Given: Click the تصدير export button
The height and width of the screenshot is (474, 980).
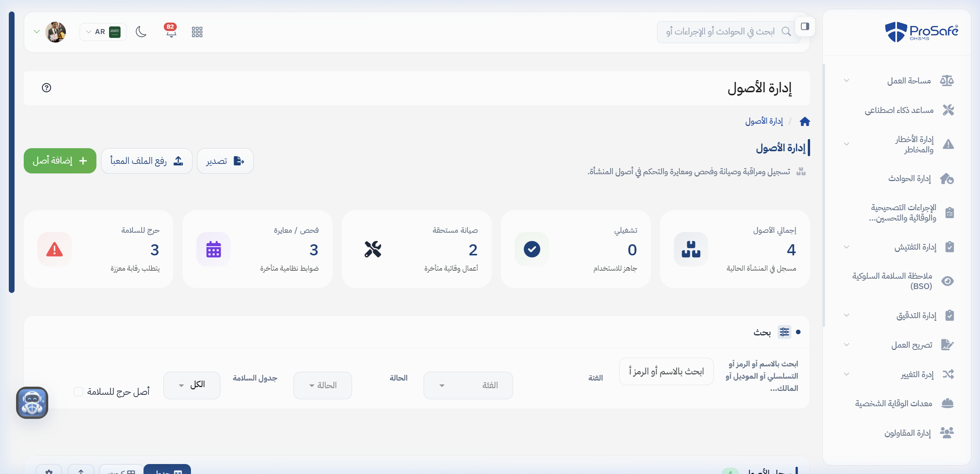Looking at the screenshot, I should [225, 161].
